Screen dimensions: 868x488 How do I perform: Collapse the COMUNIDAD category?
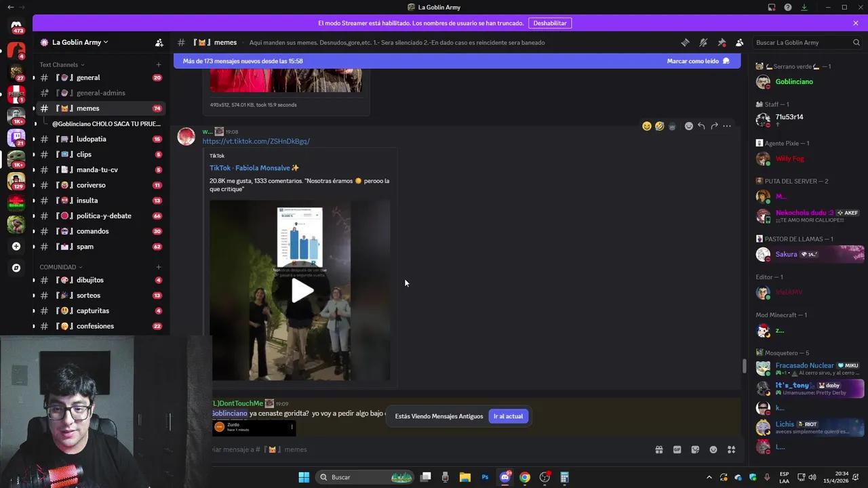coord(60,267)
